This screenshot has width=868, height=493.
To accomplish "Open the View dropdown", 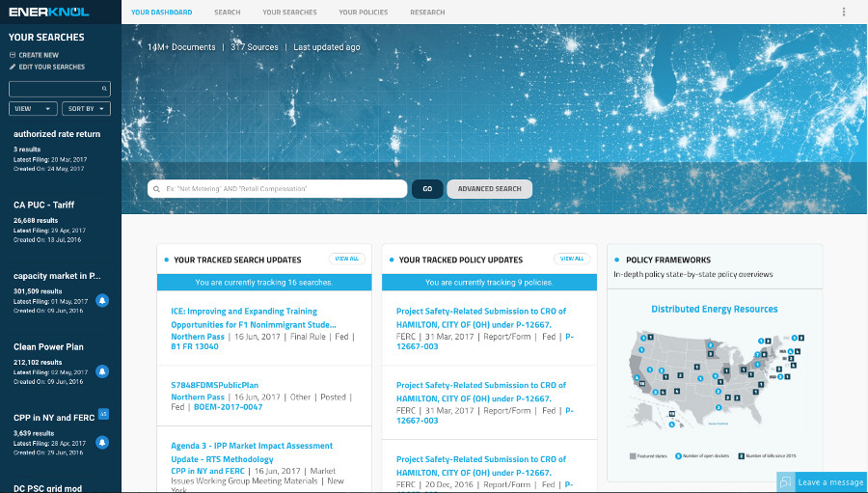I will point(33,109).
